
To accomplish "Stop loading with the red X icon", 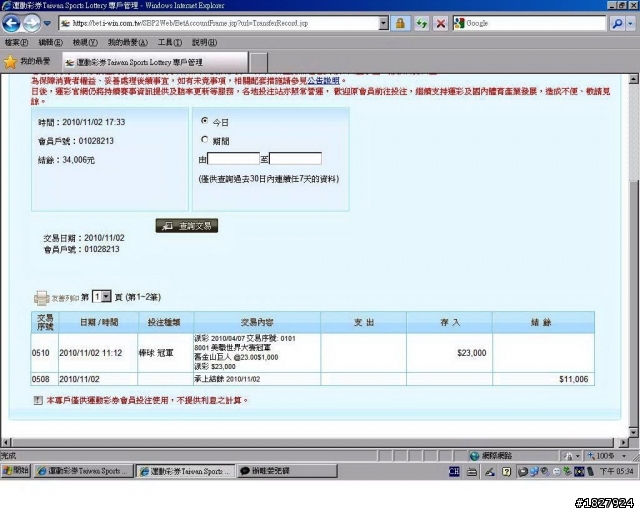I will click(441, 23).
